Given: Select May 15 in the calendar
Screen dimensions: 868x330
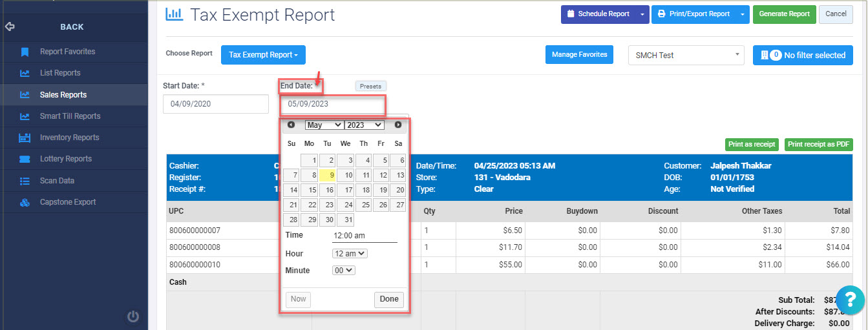Looking at the screenshot, I should pos(310,190).
